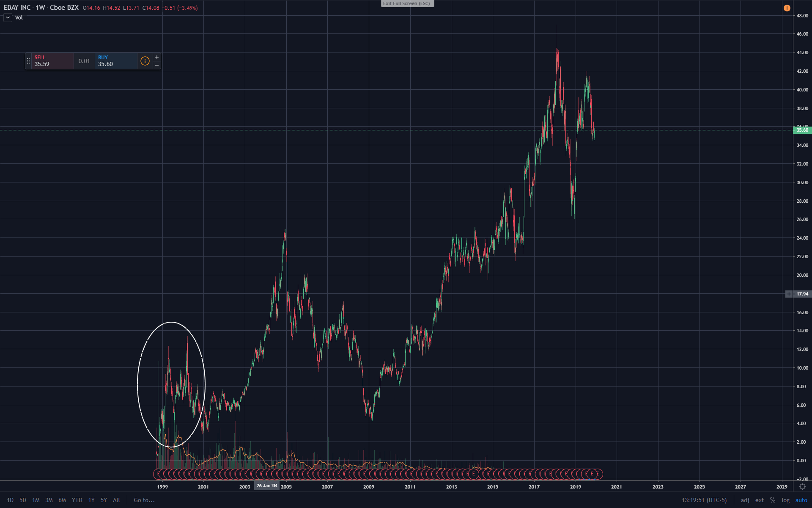Open chart settings gear icon

802,487
